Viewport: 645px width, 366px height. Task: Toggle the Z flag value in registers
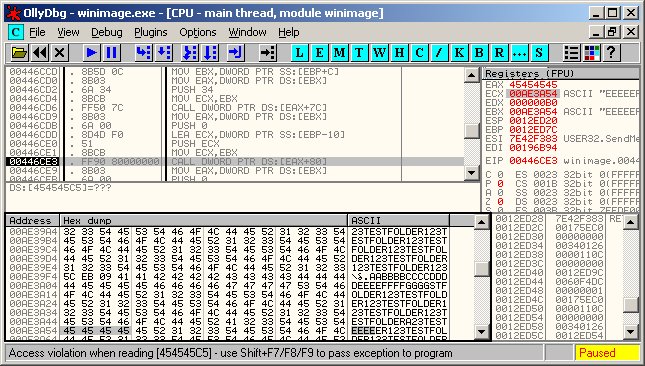(x=500, y=202)
